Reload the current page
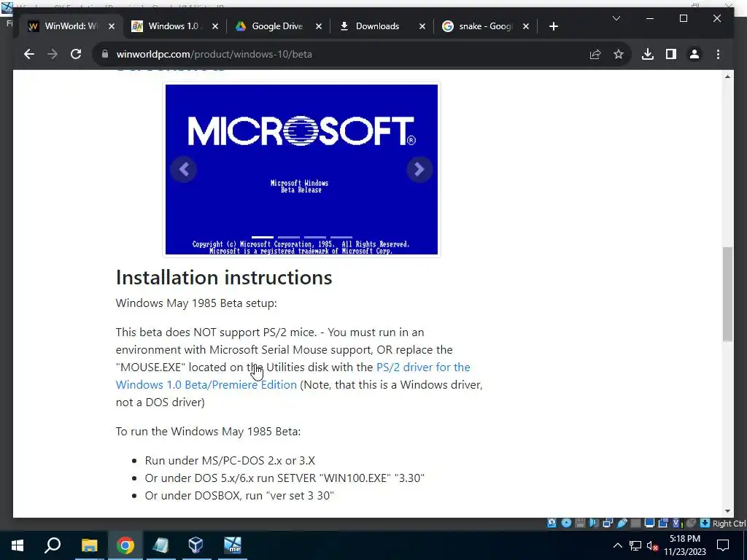The image size is (747, 560). 76,54
